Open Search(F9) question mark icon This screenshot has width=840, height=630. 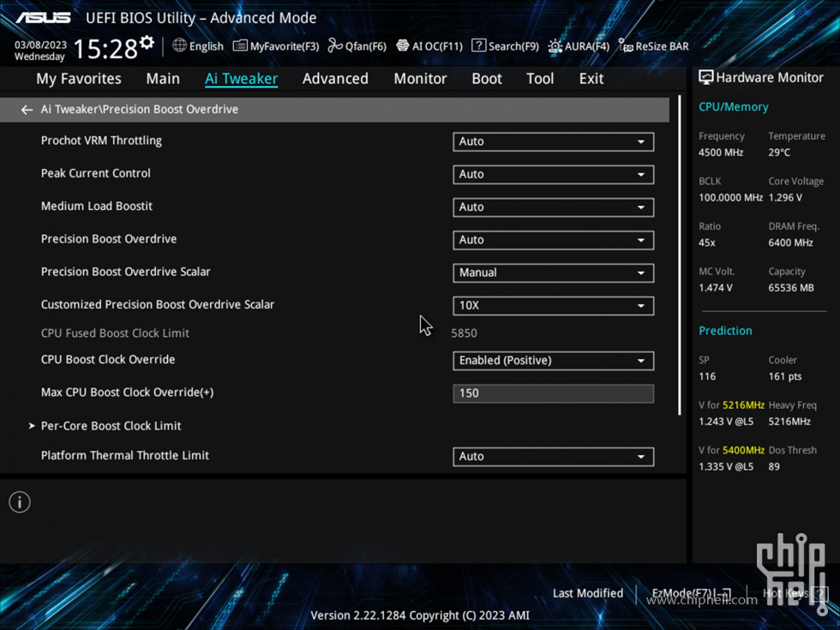478,45
